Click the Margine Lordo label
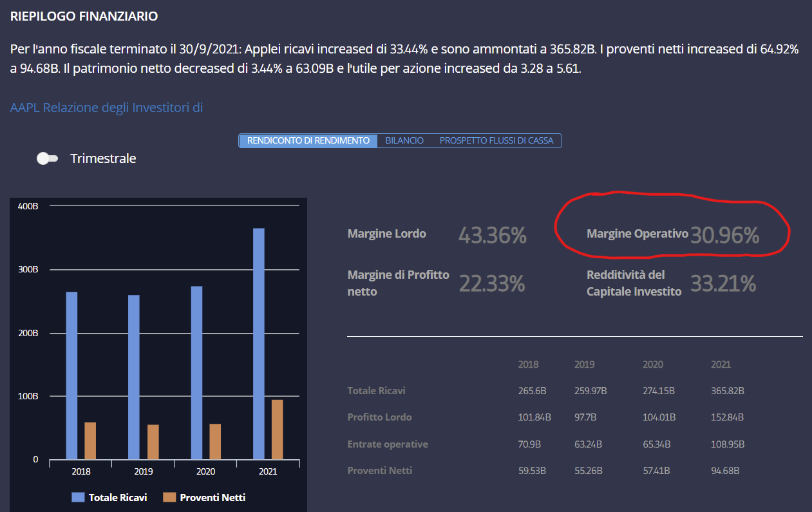Screen dimensions: 812x512 pos(387,234)
